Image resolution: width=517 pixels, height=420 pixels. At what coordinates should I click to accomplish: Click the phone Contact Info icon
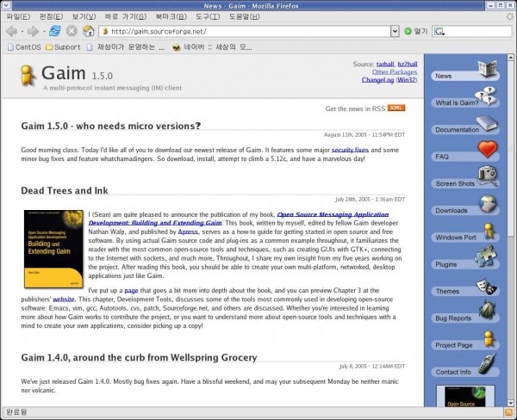point(488,363)
